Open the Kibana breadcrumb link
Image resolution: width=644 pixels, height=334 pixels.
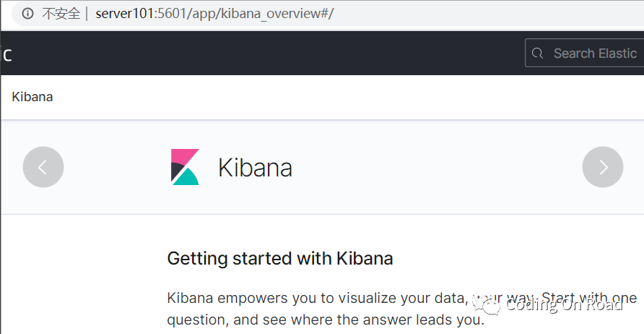click(x=32, y=97)
